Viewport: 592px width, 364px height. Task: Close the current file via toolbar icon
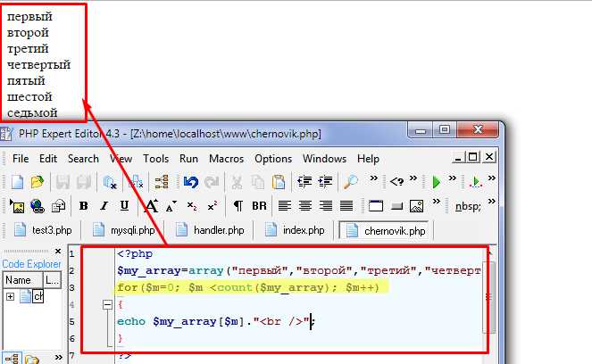110,182
